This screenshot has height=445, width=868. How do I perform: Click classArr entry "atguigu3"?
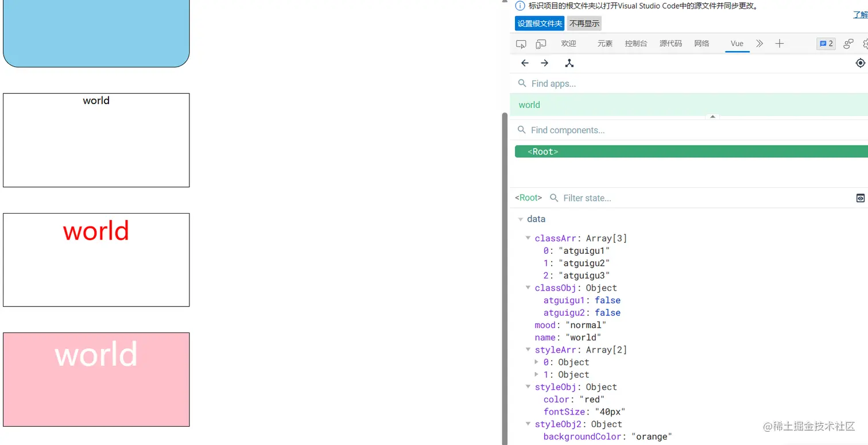click(x=584, y=276)
